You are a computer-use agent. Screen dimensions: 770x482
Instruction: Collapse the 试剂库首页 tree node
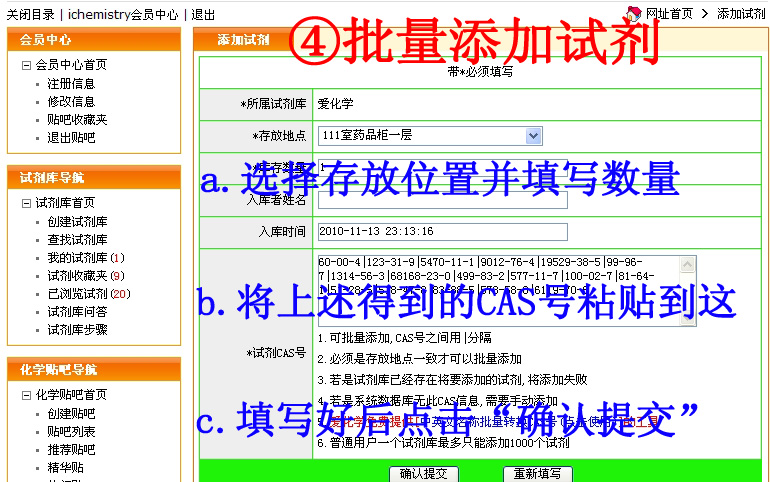click(x=26, y=203)
